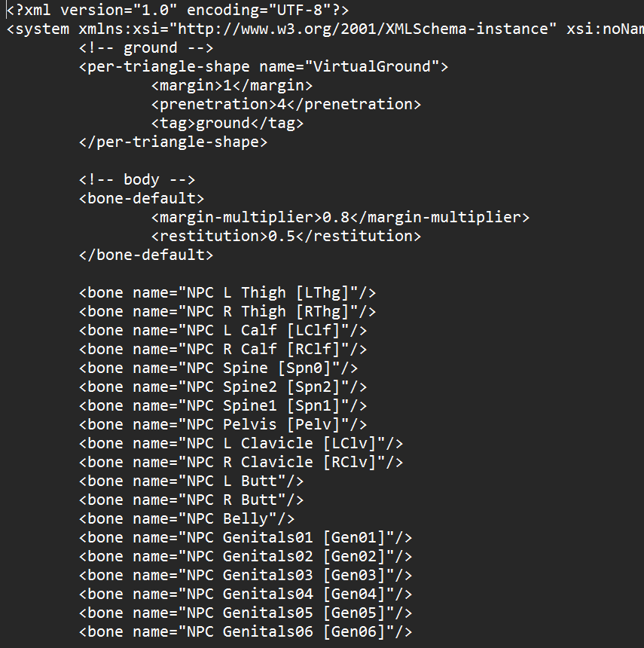Click the NPC Belly bone line
644x648 pixels.
click(187, 518)
